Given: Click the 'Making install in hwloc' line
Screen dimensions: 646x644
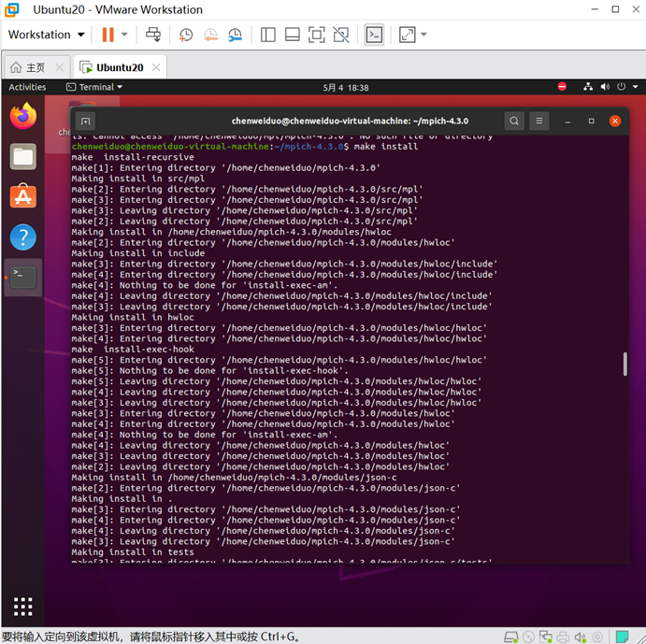Looking at the screenshot, I should [133, 317].
